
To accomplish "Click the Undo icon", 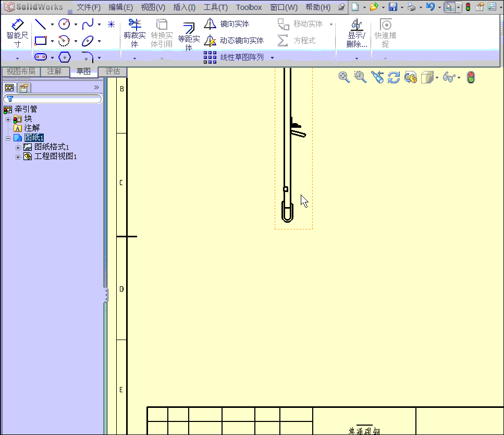I will (430, 7).
